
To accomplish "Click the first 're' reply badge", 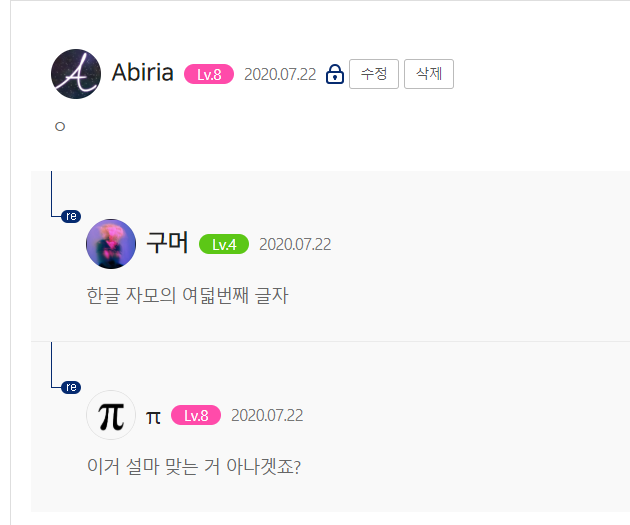I will 71,216.
